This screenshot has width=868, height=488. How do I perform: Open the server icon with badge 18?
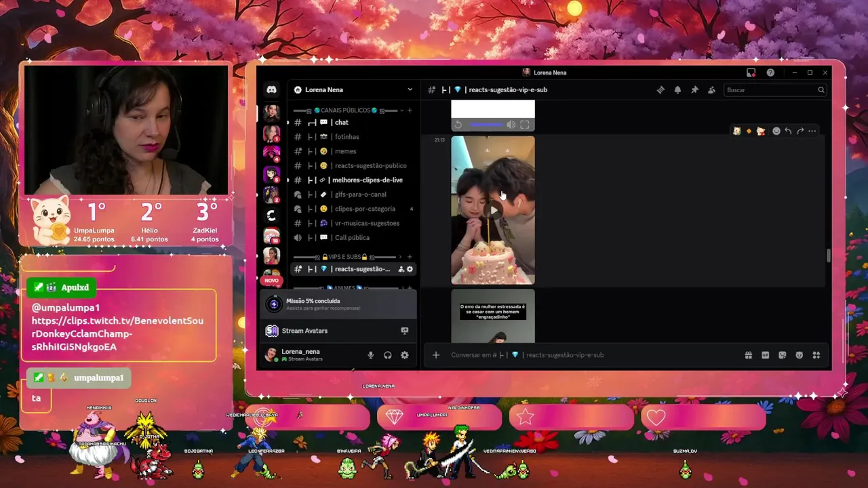[x=271, y=236]
